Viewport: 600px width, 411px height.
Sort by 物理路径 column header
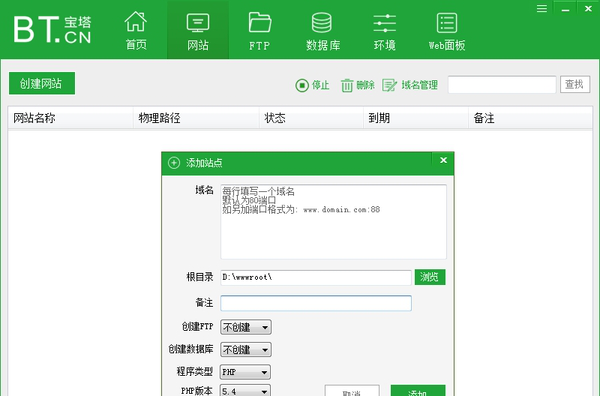[x=196, y=118]
